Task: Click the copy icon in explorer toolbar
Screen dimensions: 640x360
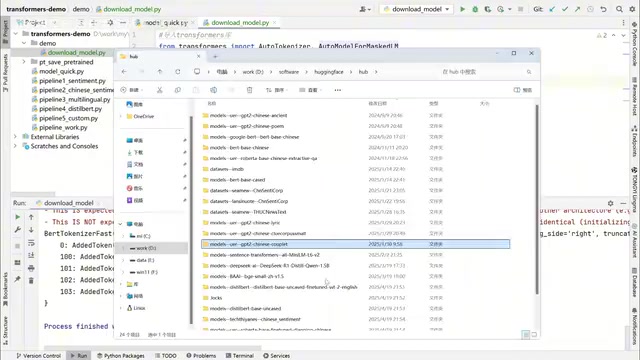Action: coord(178,90)
